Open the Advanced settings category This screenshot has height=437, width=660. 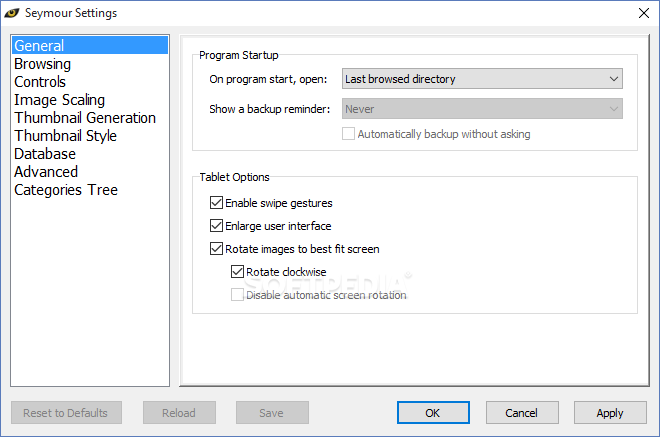[x=90, y=172]
